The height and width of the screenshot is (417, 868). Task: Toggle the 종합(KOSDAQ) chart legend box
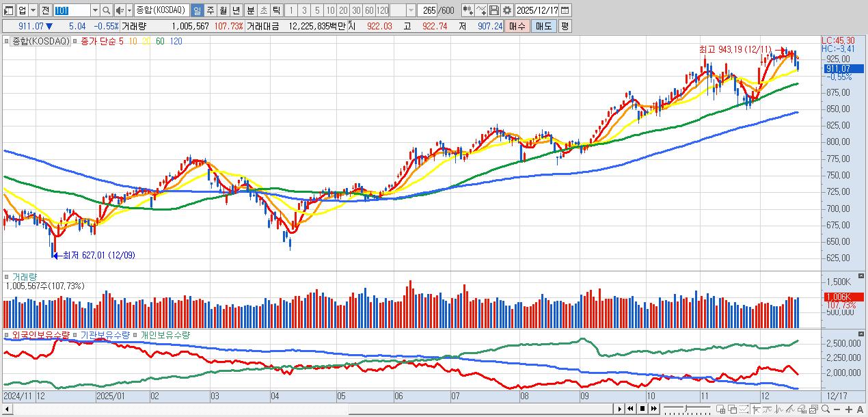[x=8, y=41]
